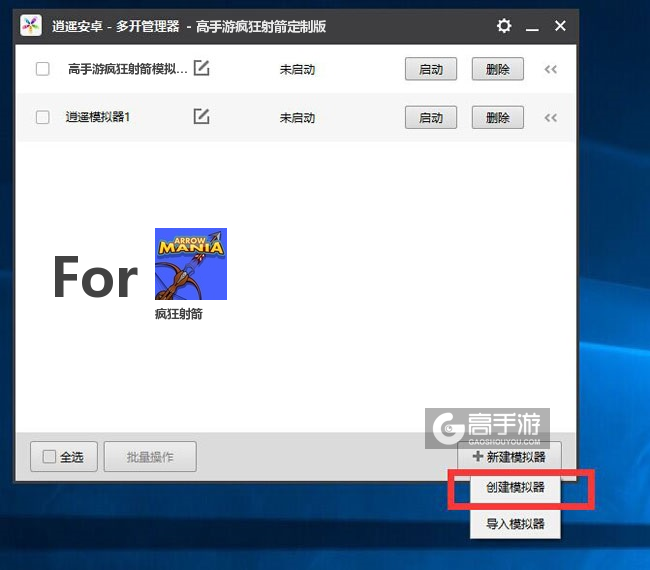The width and height of the screenshot is (650, 570).
Task: Close the 多开管理器 window
Action: click(x=560, y=25)
